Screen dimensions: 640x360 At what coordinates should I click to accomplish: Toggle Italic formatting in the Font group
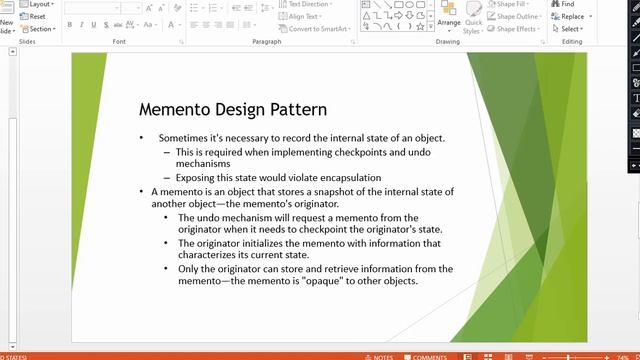pyautogui.click(x=82, y=25)
